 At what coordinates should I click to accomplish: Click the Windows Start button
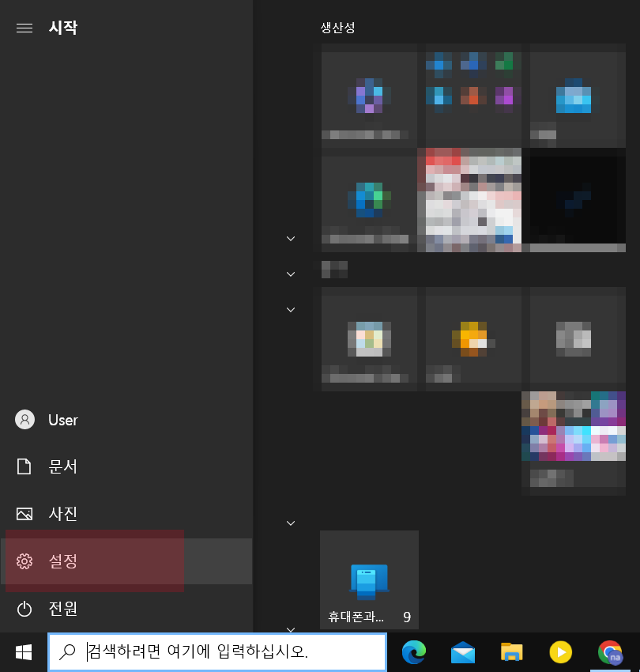[x=24, y=652]
